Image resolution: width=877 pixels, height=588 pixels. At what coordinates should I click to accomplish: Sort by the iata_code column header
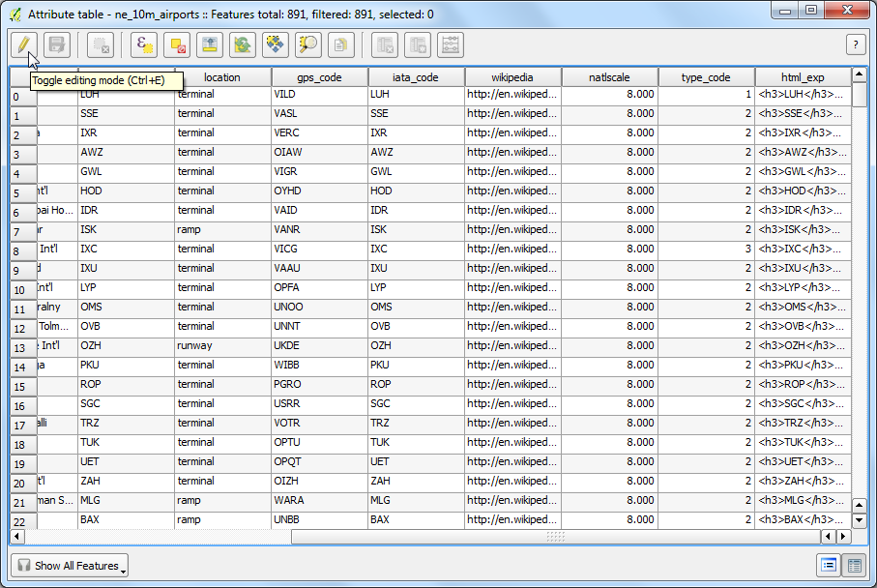coord(416,77)
